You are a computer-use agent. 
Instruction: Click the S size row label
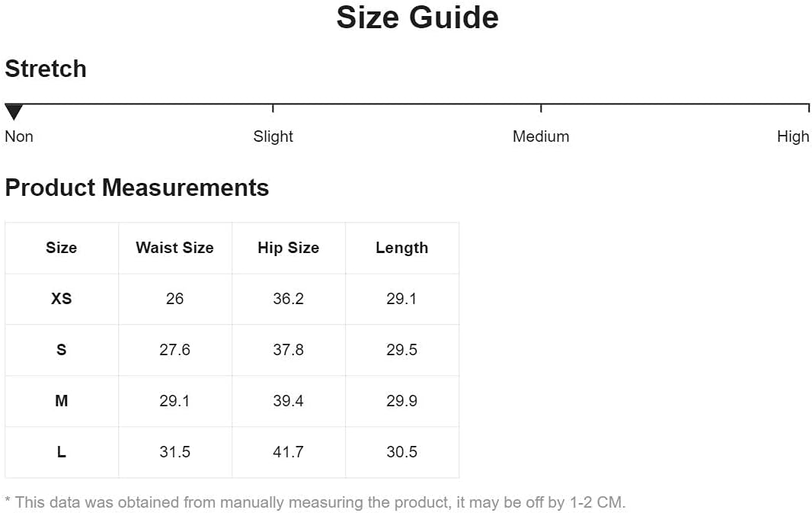coord(61,350)
